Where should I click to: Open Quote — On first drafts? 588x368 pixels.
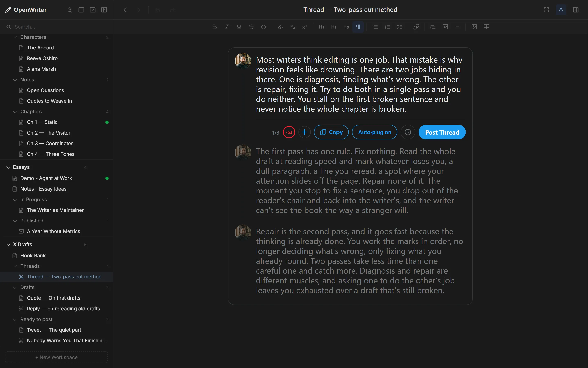pos(56,298)
